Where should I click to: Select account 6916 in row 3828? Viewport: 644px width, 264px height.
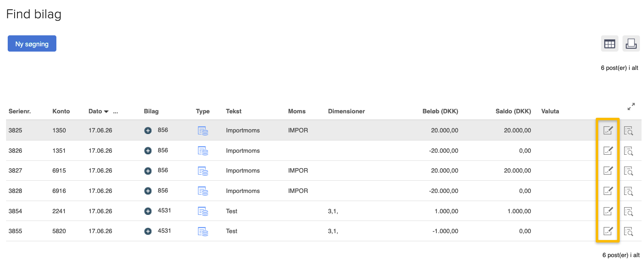coord(59,191)
